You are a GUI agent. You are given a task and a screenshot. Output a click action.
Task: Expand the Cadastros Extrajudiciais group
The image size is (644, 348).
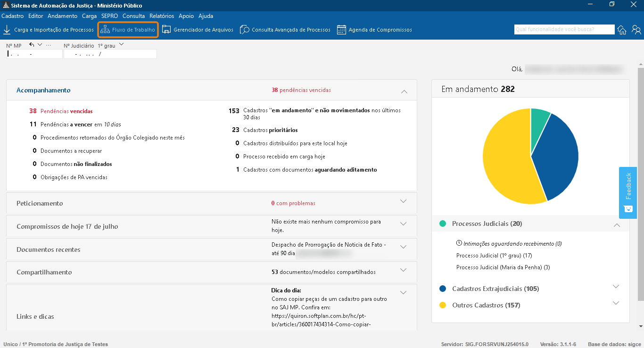coord(616,286)
